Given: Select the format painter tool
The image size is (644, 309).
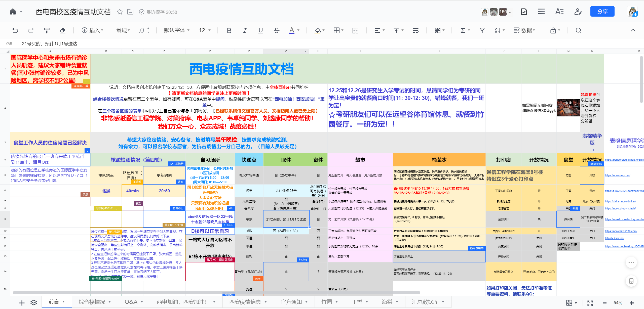Looking at the screenshot, I should tap(47, 30).
